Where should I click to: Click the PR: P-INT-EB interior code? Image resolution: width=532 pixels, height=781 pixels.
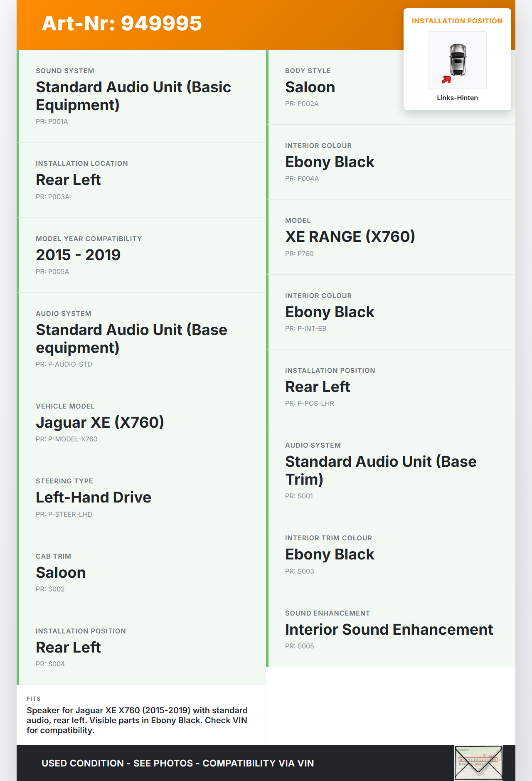pos(305,329)
